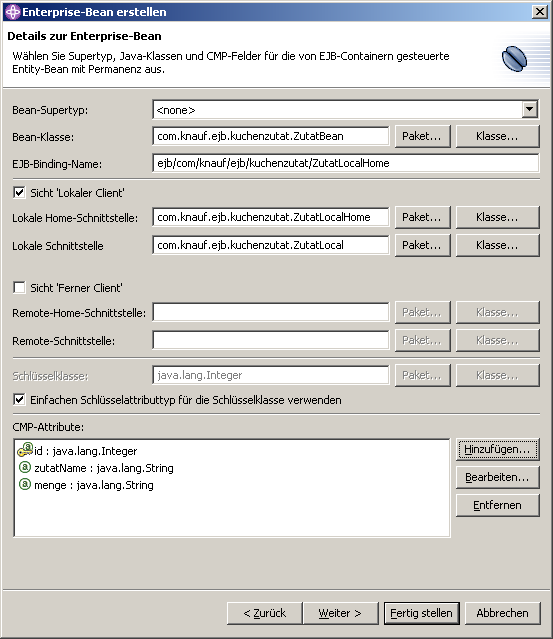Focus the EJB-Binding-Name text field
Viewport: 553px width, 639px height.
(x=346, y=163)
